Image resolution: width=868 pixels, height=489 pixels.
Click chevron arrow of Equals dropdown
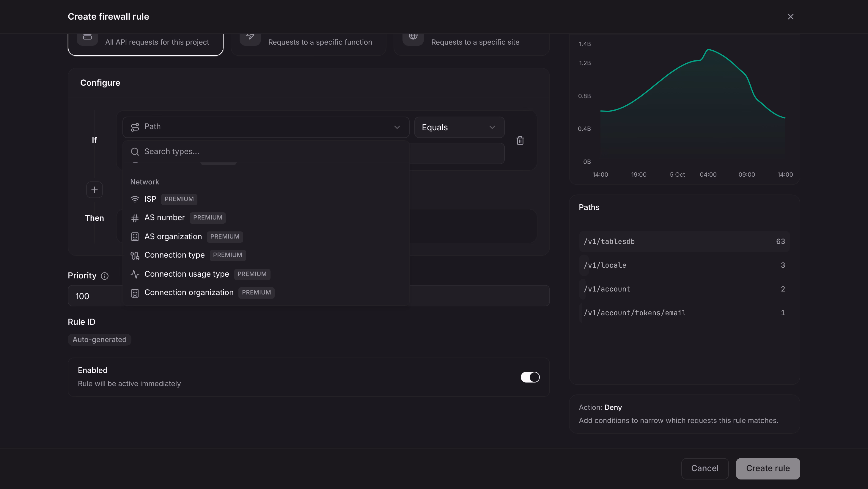tap(492, 127)
